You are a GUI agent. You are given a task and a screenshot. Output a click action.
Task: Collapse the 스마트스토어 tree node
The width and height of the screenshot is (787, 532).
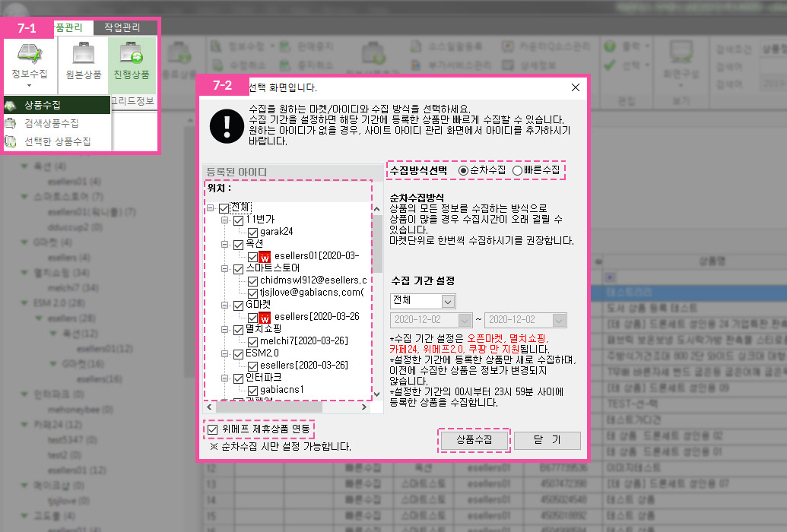(x=225, y=268)
